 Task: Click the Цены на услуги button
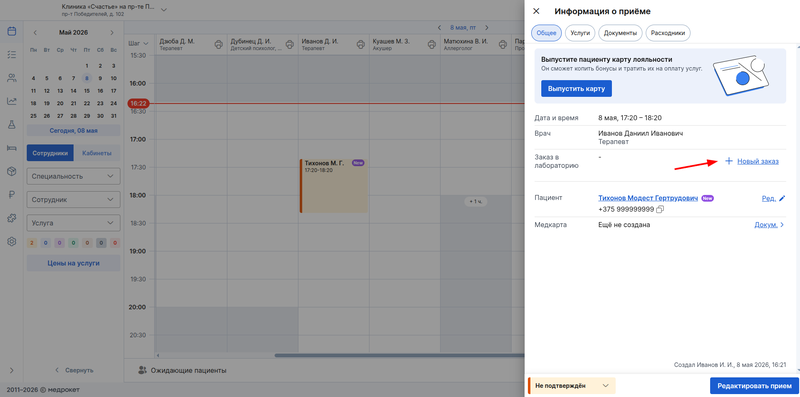(73, 263)
